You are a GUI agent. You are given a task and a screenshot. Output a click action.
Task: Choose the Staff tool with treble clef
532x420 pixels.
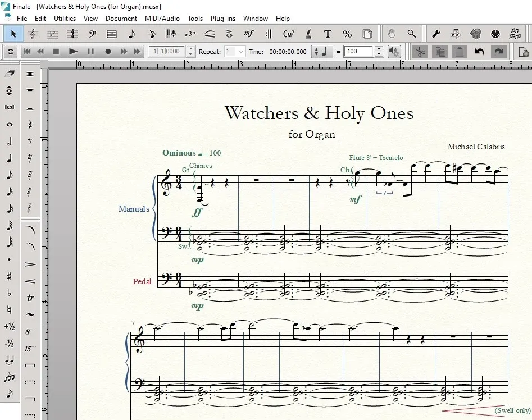pyautogui.click(x=33, y=34)
